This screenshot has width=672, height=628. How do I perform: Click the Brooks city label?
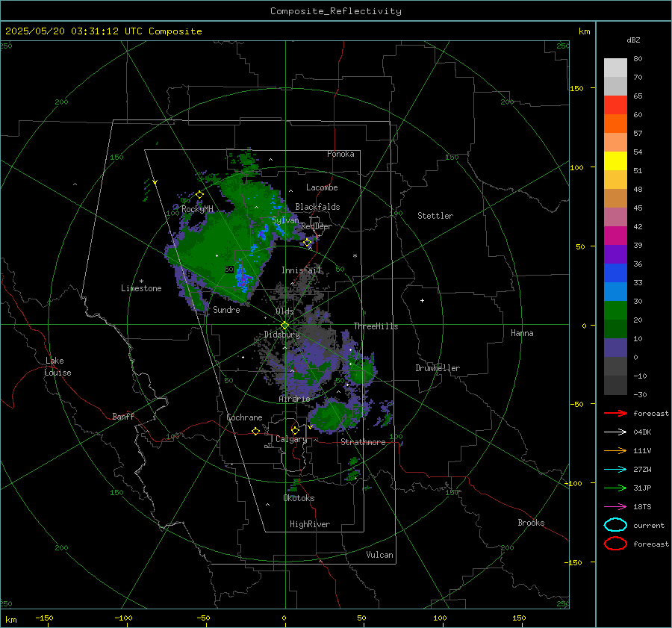(x=531, y=523)
